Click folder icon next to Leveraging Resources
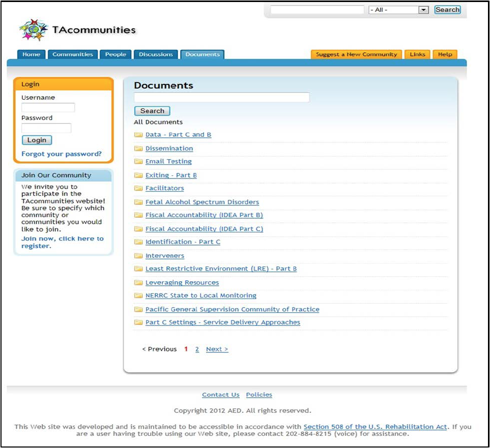This screenshot has width=490, height=448. (x=138, y=283)
